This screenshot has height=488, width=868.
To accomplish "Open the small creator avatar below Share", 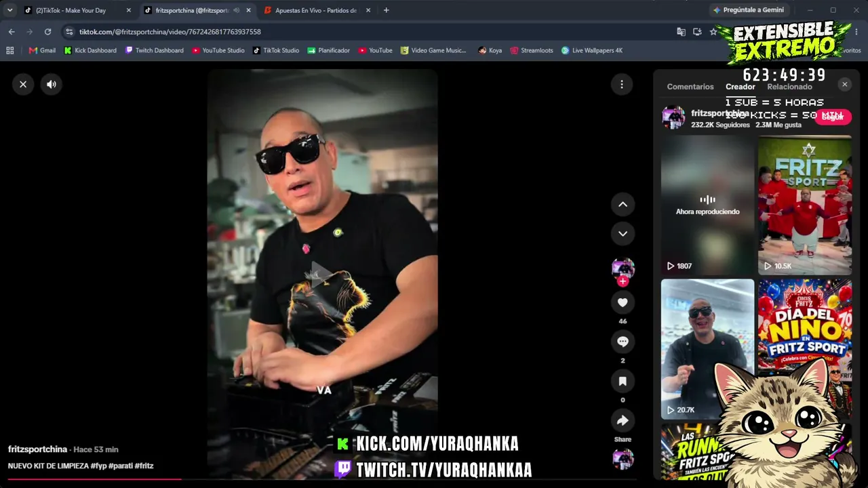I will pos(623,459).
